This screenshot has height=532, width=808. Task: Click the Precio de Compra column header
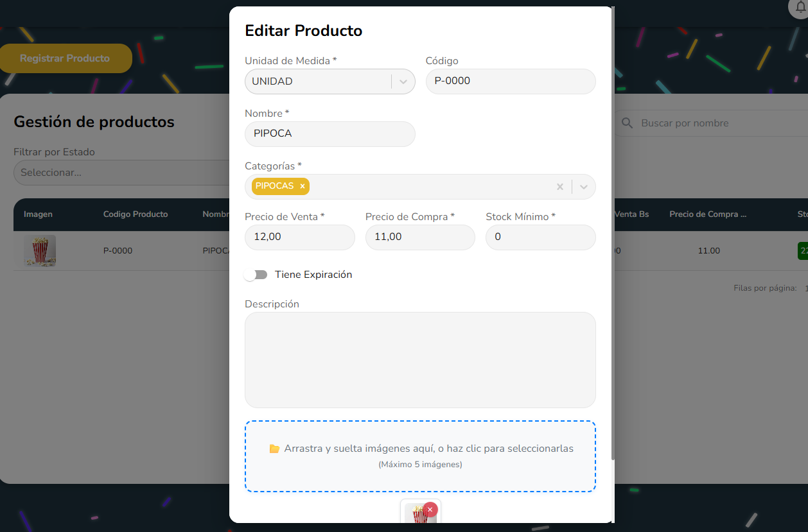pos(707,214)
